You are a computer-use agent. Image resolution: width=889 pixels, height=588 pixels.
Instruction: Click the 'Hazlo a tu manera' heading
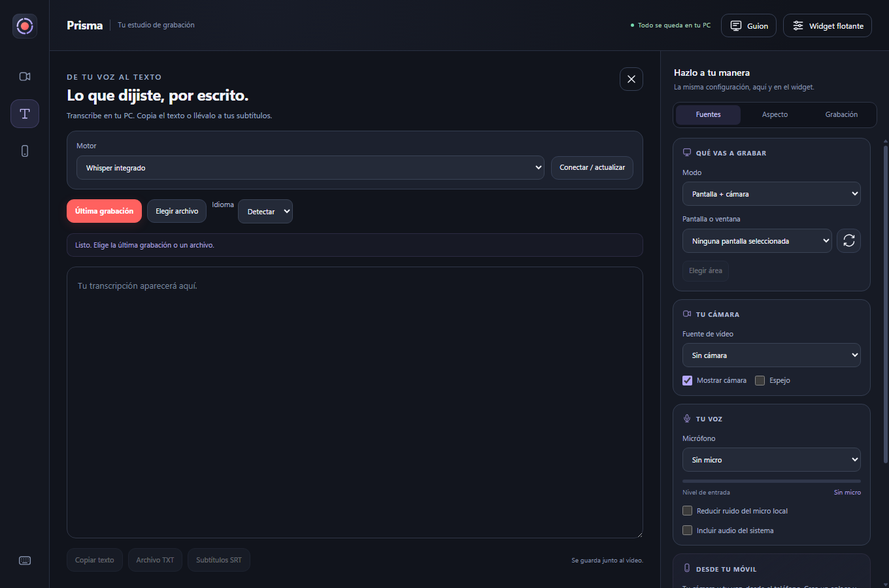point(712,73)
